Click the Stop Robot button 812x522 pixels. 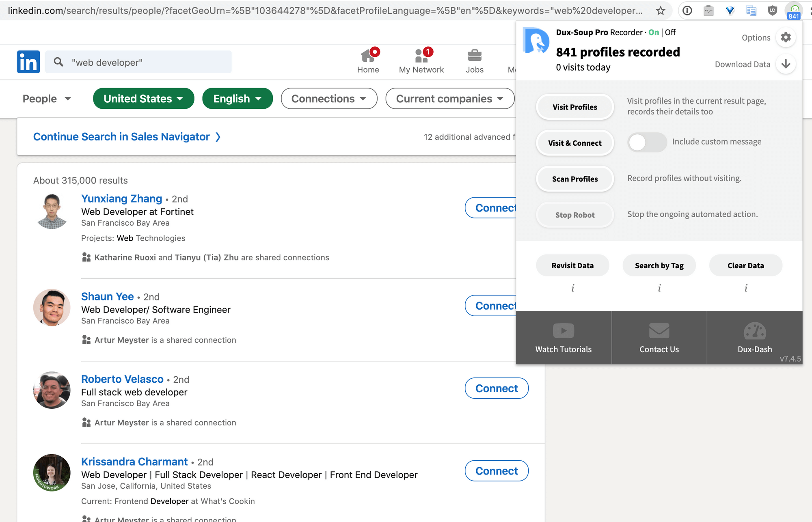[574, 215]
